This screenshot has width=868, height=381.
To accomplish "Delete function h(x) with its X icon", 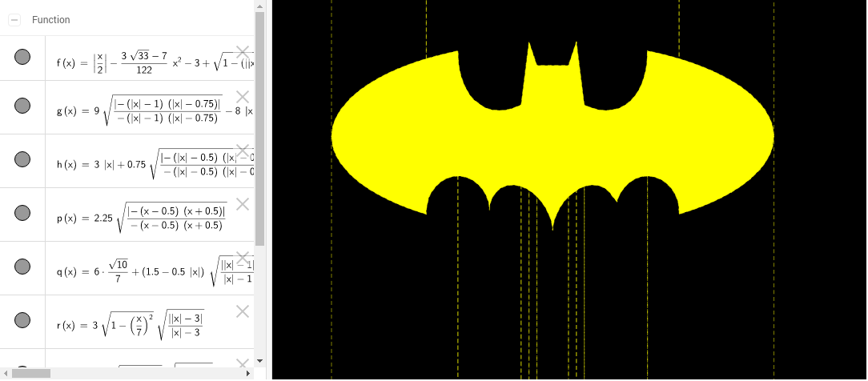I will coord(243,150).
